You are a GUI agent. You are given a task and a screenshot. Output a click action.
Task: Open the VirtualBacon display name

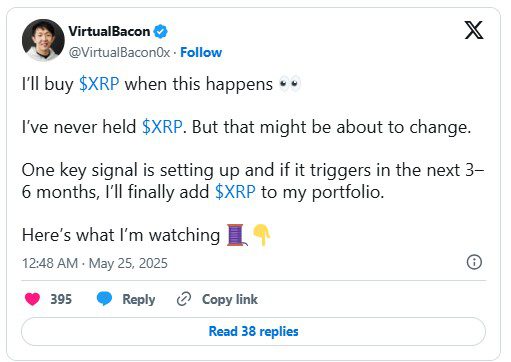[x=109, y=31]
